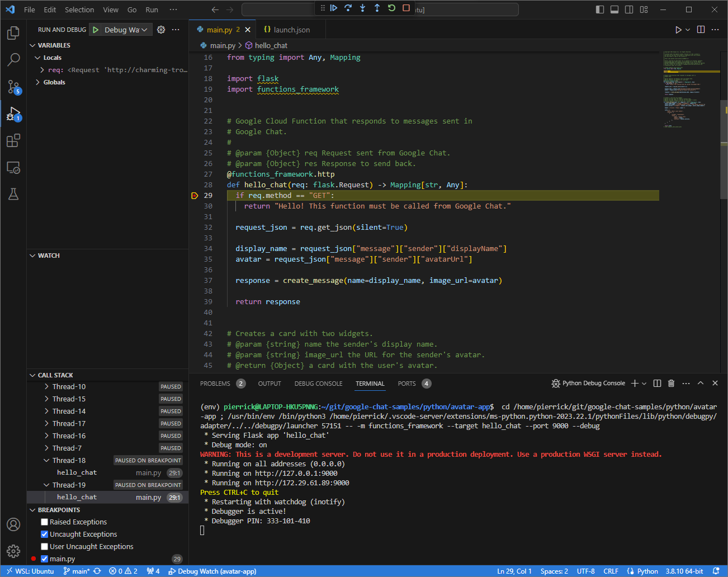Open the Testing beaker view

(x=13, y=194)
